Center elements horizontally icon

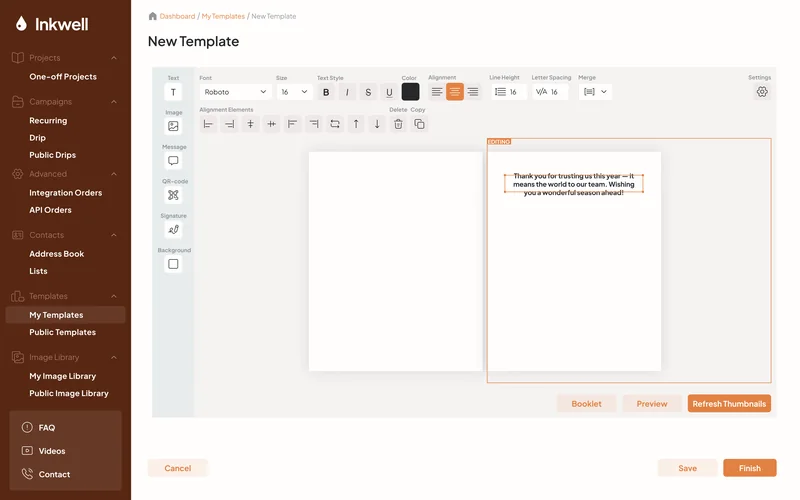tap(271, 124)
